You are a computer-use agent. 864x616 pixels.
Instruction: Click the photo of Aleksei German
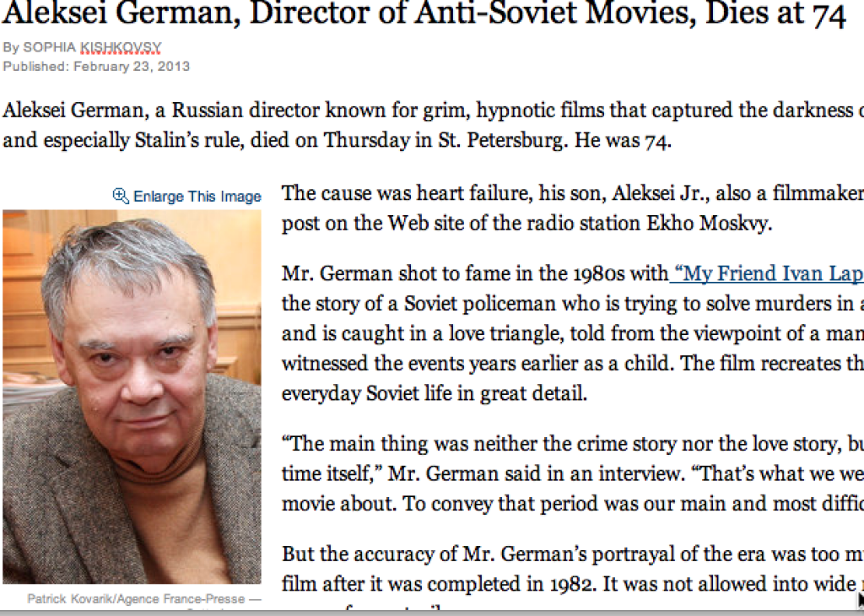click(132, 397)
